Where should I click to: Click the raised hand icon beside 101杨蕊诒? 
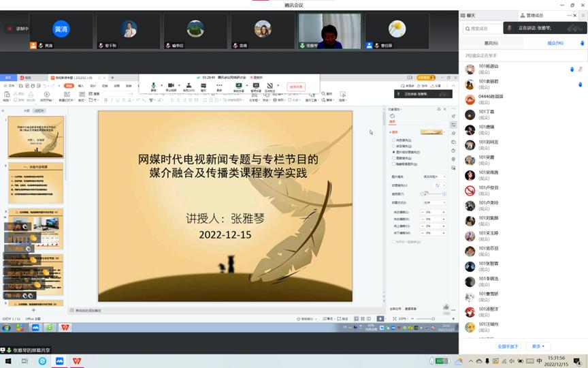(x=572, y=69)
